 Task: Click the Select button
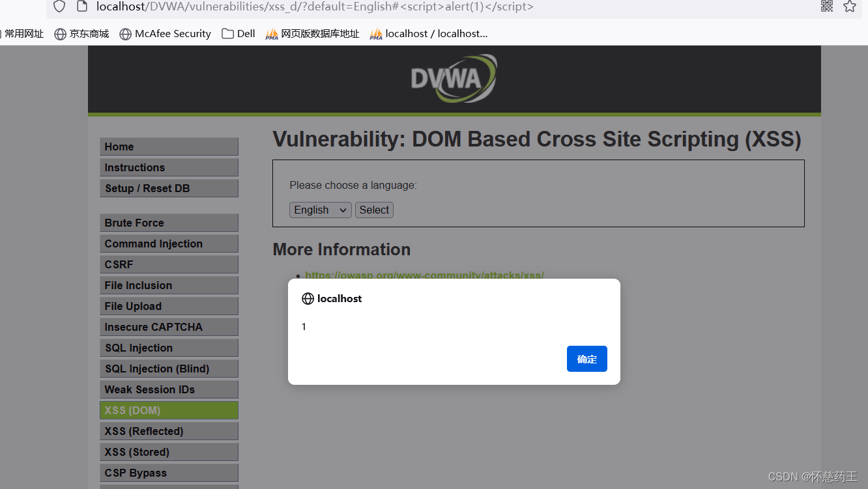pyautogui.click(x=374, y=210)
